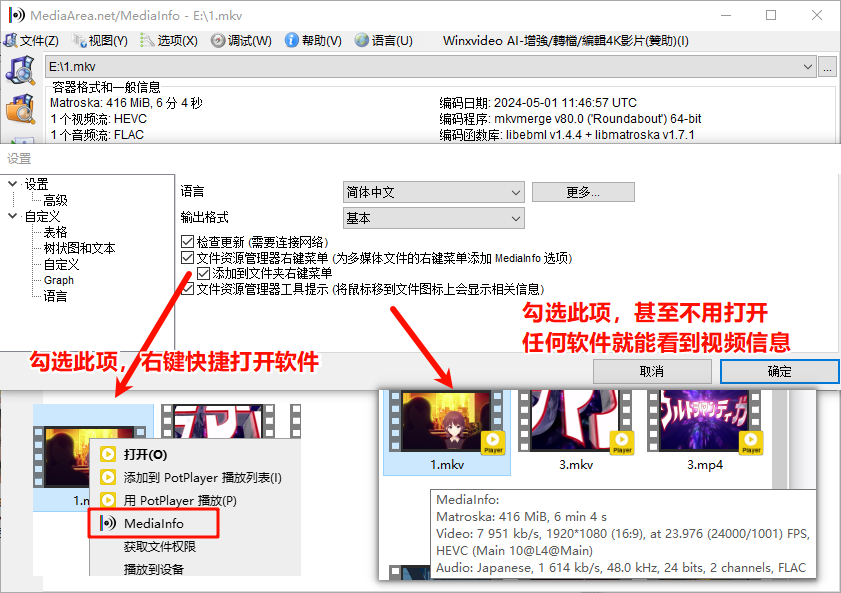Click the open folder icon in sidebar
This screenshot has height=593, width=841.
20,109
